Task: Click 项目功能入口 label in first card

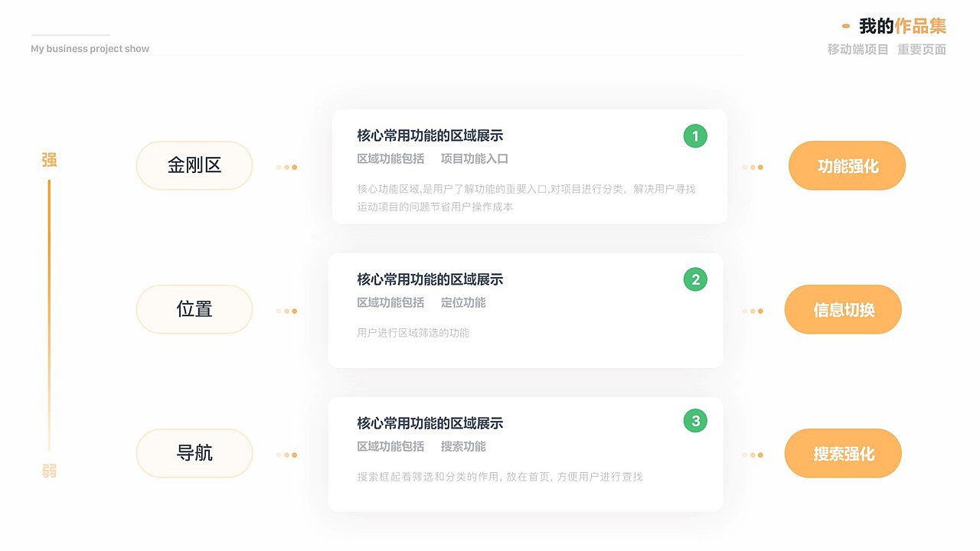Action: pyautogui.click(x=475, y=159)
